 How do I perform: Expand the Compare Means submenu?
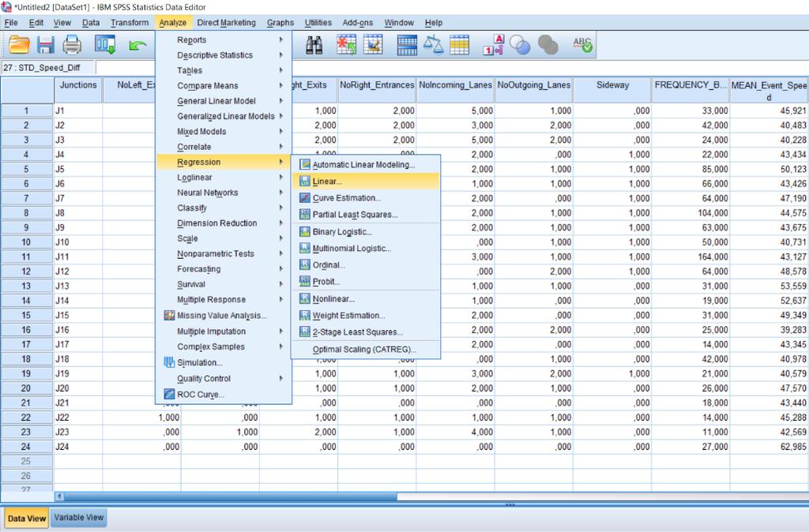[x=224, y=85]
